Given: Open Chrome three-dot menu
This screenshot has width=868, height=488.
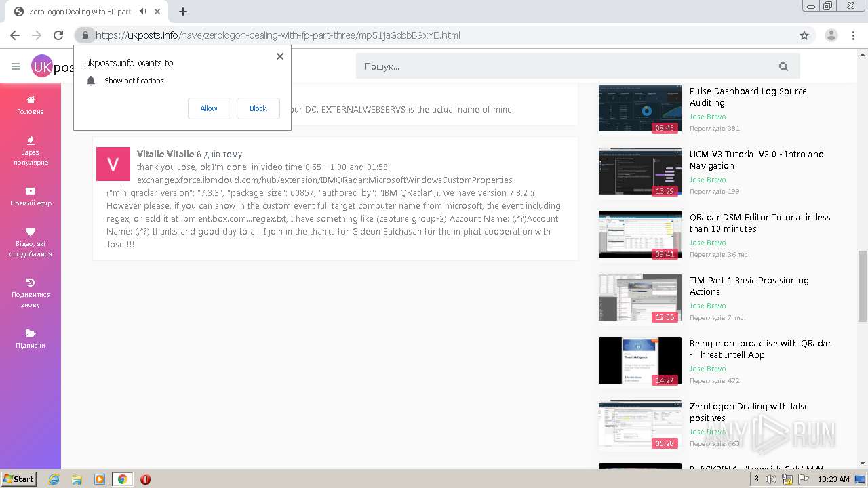Looking at the screenshot, I should tap(854, 35).
